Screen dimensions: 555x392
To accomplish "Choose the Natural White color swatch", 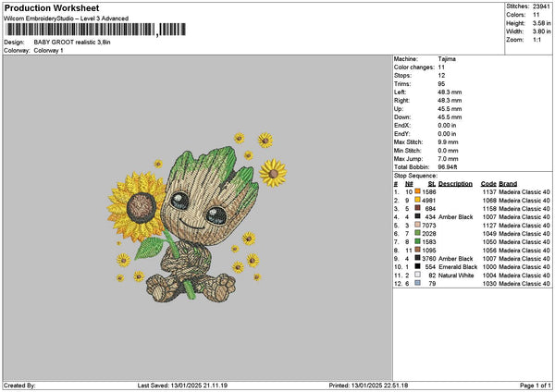I will click(418, 275).
